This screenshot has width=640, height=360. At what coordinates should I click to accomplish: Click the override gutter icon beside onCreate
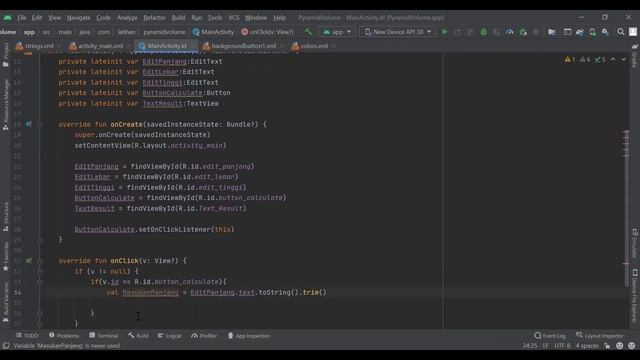tap(28, 124)
